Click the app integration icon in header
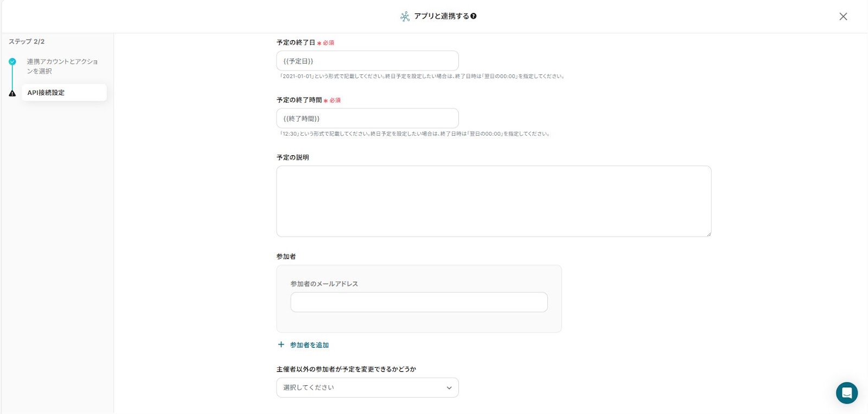This screenshot has height=414, width=868. tap(405, 16)
